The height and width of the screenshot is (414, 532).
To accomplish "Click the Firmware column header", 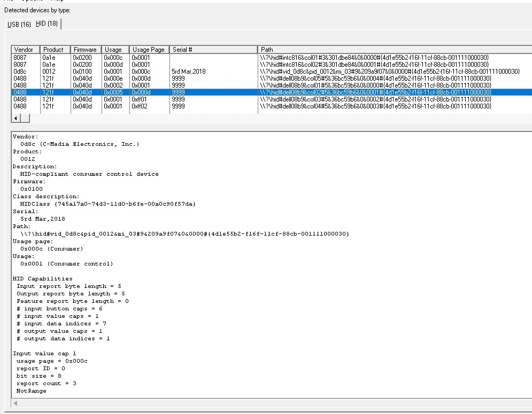I will [x=84, y=50].
